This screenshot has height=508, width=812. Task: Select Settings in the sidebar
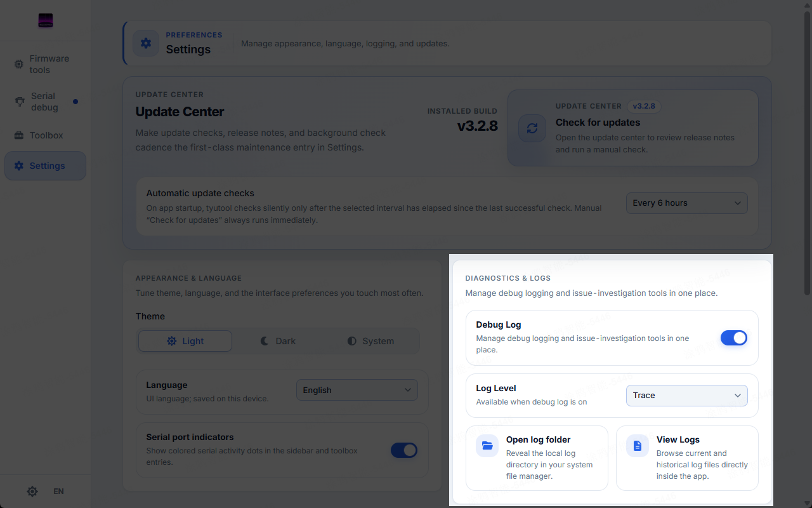point(45,166)
